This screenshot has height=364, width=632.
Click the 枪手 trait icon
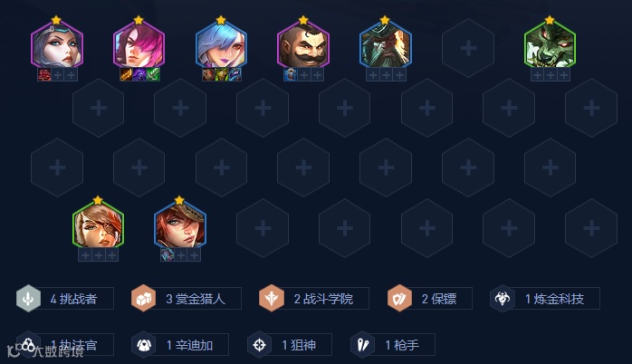363,345
